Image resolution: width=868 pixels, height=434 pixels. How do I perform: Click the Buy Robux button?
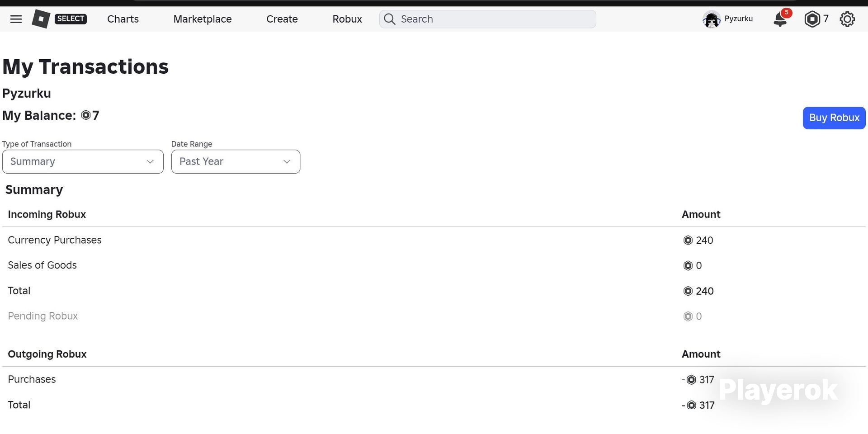click(x=834, y=118)
